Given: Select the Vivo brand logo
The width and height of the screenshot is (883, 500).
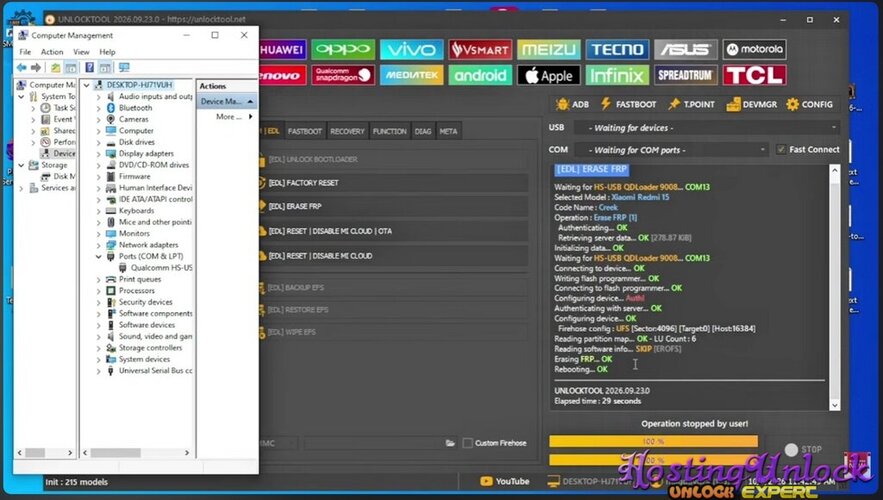Looking at the screenshot, I should coord(412,50).
